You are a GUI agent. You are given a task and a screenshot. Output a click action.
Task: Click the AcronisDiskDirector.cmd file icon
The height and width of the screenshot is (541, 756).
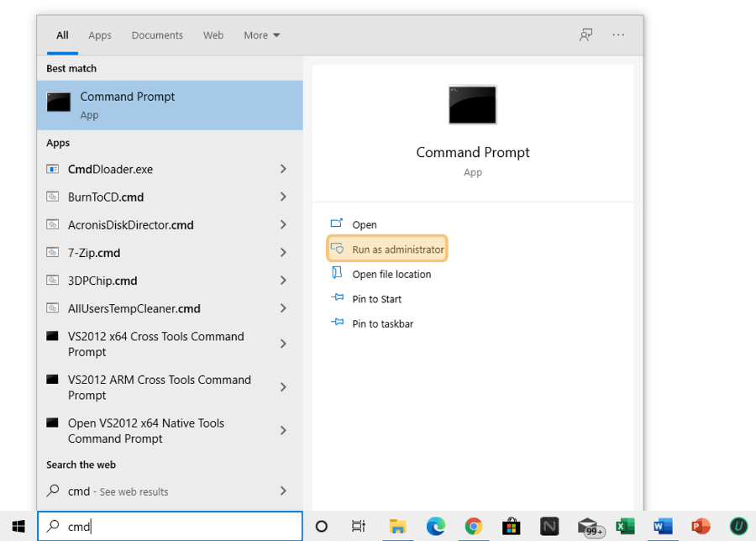53,224
